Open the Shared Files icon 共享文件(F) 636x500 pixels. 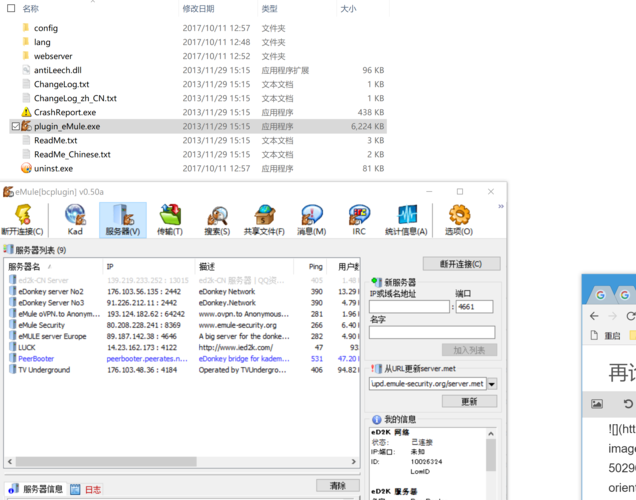(x=264, y=219)
